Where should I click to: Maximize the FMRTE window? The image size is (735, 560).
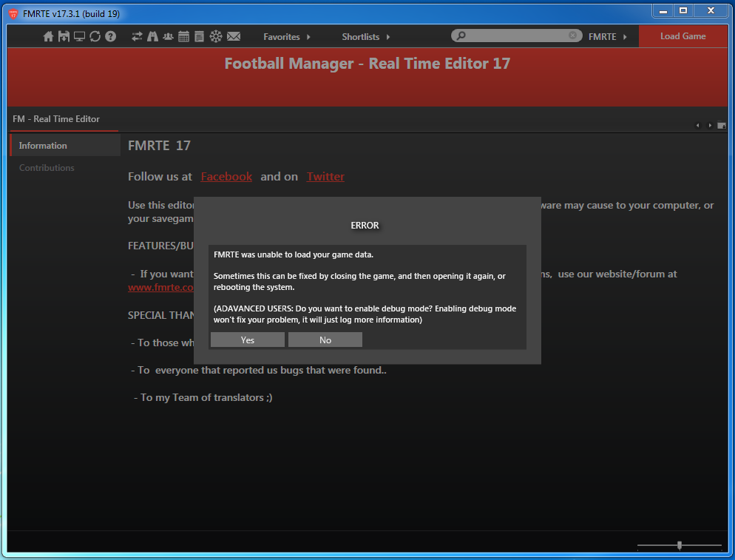click(x=683, y=11)
